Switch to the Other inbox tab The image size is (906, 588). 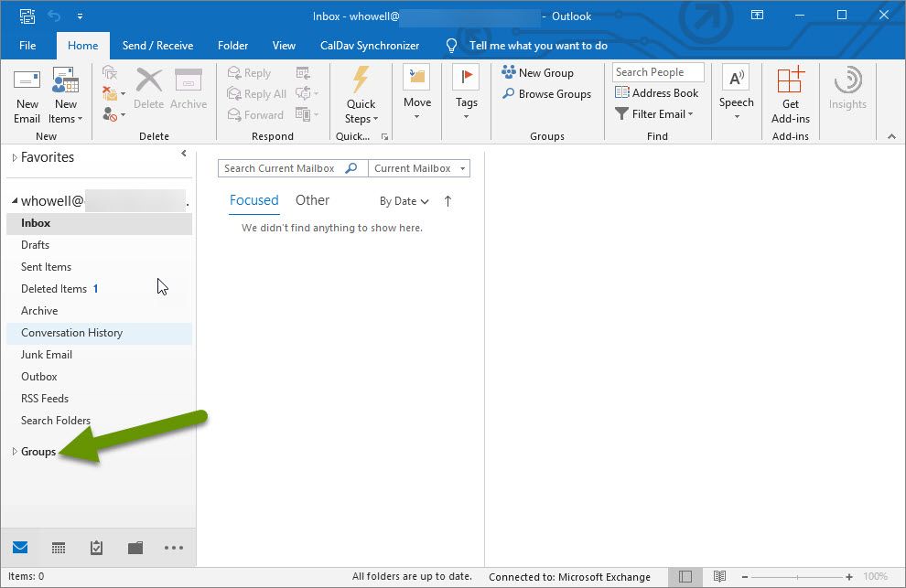point(312,200)
